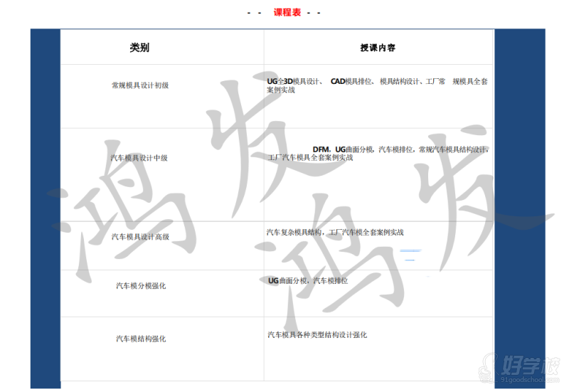Click the 好学校 logo watermark
569x392 pixels.
click(532, 366)
